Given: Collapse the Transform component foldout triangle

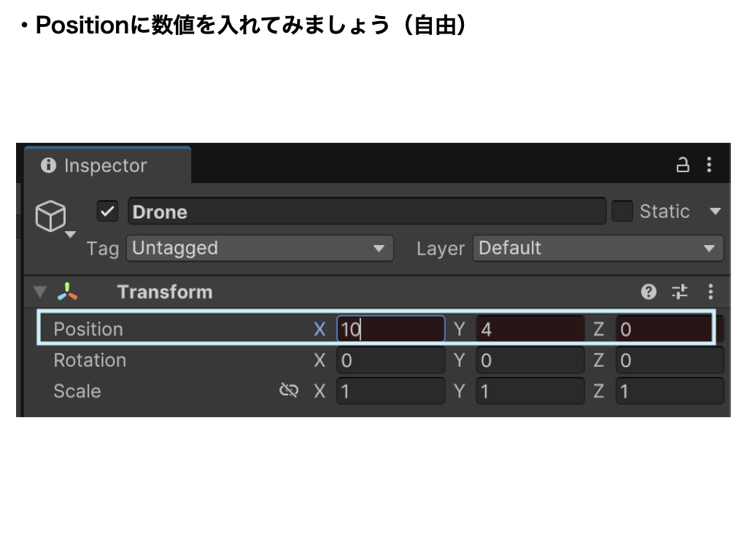Looking at the screenshot, I should pyautogui.click(x=40, y=292).
